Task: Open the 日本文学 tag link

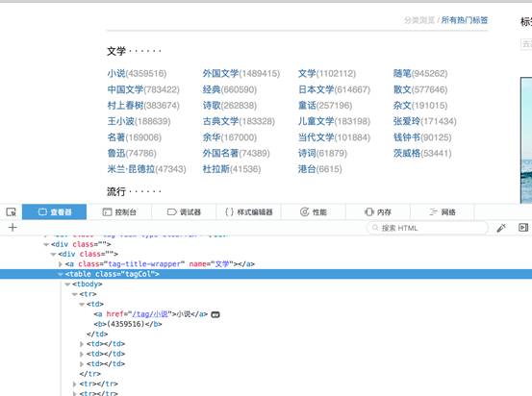Action: click(316, 89)
